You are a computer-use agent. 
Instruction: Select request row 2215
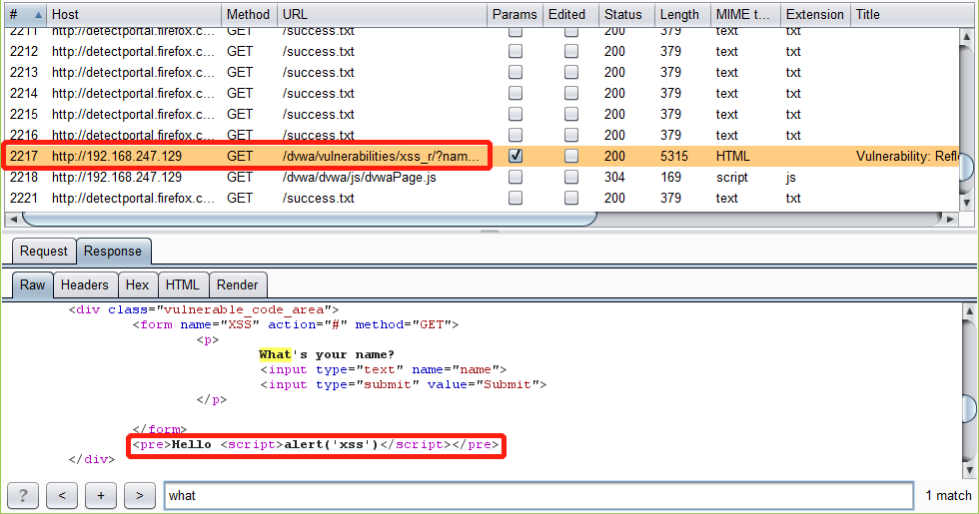click(481, 114)
